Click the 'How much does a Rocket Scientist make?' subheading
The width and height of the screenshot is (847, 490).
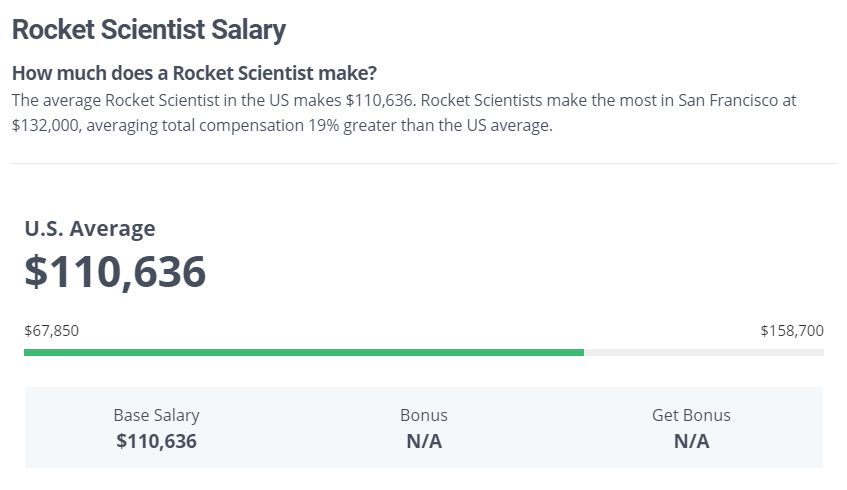click(194, 73)
